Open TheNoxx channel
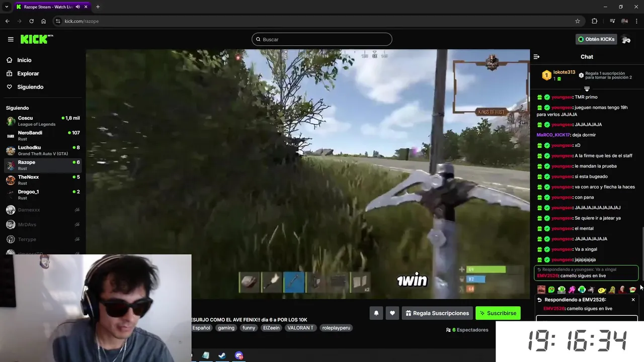 coord(43,180)
